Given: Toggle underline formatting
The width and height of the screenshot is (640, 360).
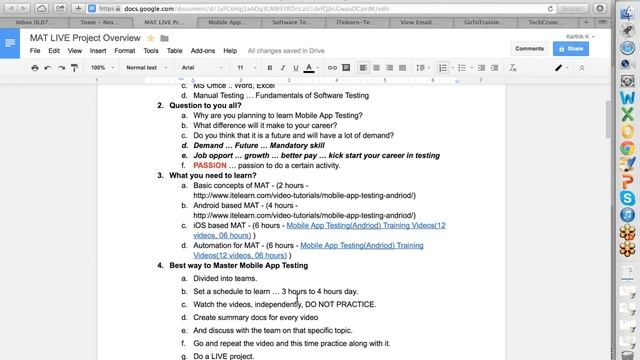Looking at the screenshot, I should pyautogui.click(x=296, y=68).
